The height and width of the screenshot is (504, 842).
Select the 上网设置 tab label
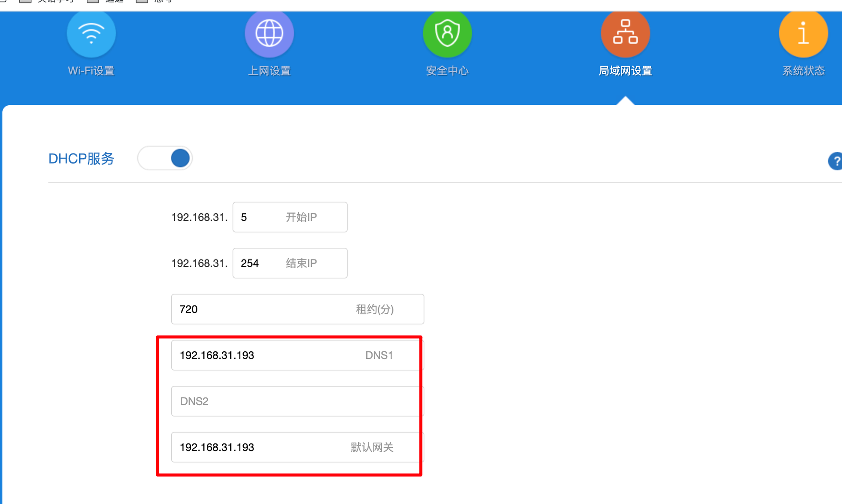(x=269, y=71)
